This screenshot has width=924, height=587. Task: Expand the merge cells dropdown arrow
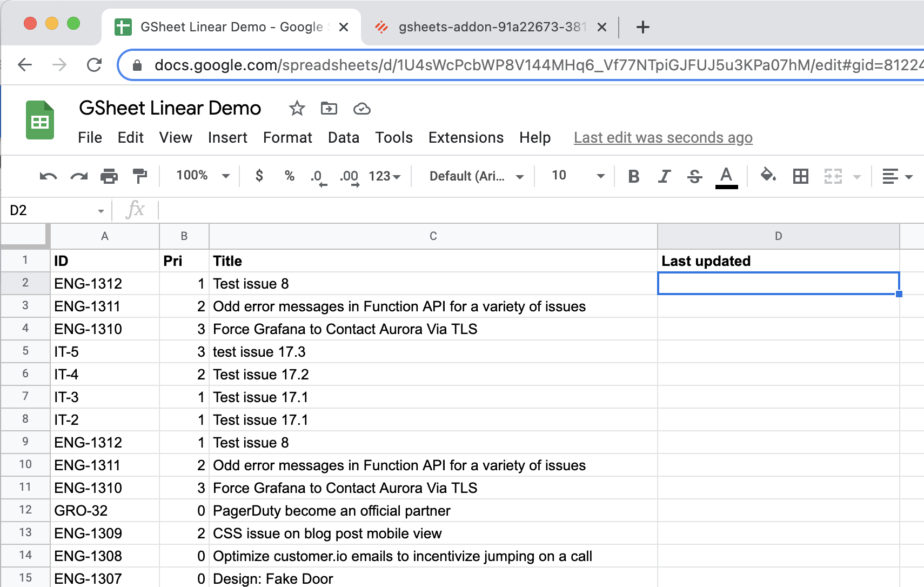click(856, 177)
